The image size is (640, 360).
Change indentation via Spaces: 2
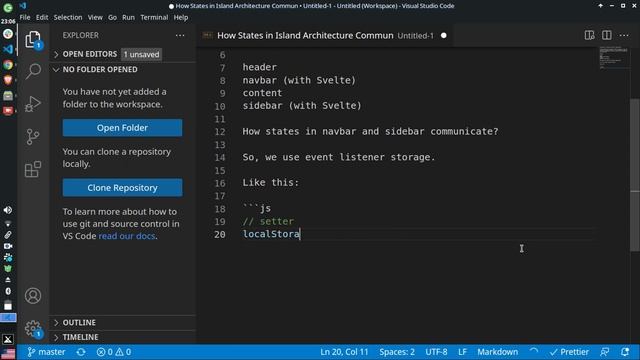(x=397, y=352)
